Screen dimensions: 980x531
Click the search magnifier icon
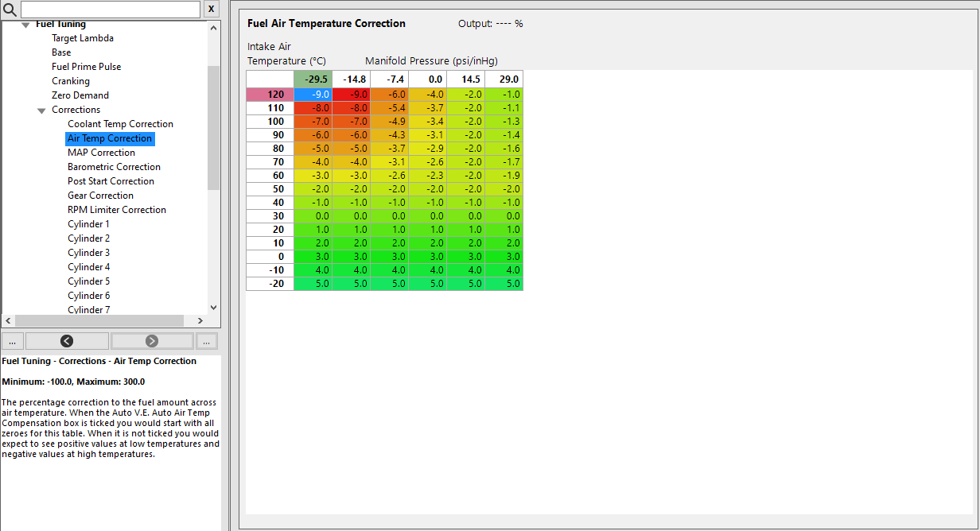coord(10,10)
